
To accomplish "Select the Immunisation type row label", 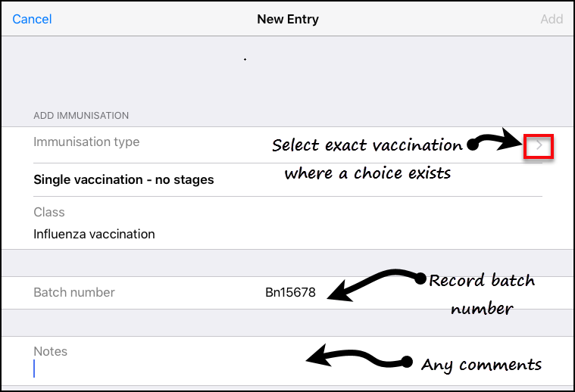I will (x=86, y=142).
